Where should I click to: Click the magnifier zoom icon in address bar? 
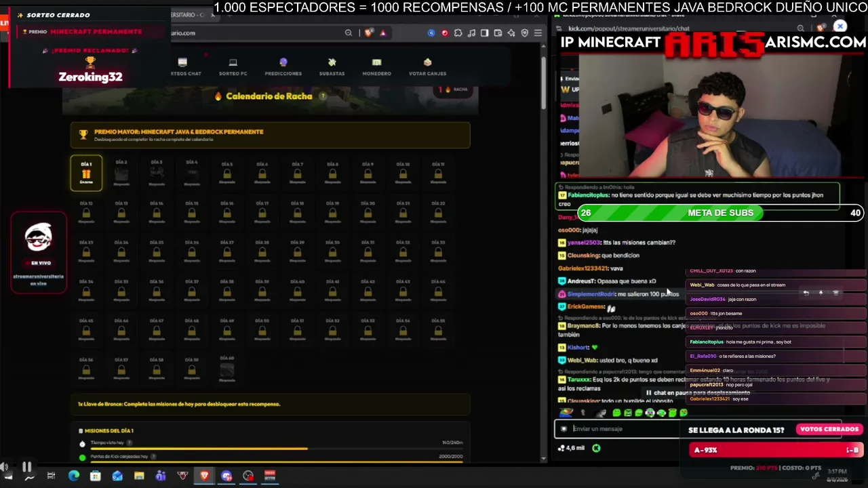349,33
